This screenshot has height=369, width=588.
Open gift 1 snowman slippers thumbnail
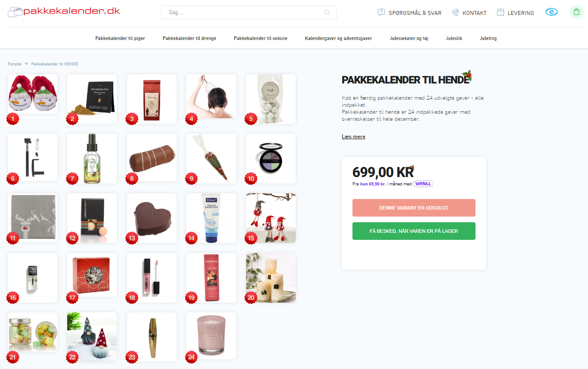33,94
